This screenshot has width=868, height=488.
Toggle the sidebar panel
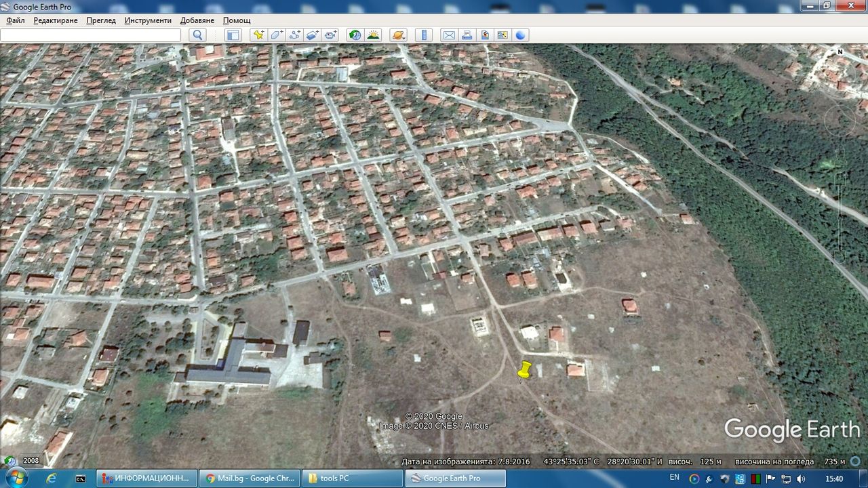tap(233, 35)
